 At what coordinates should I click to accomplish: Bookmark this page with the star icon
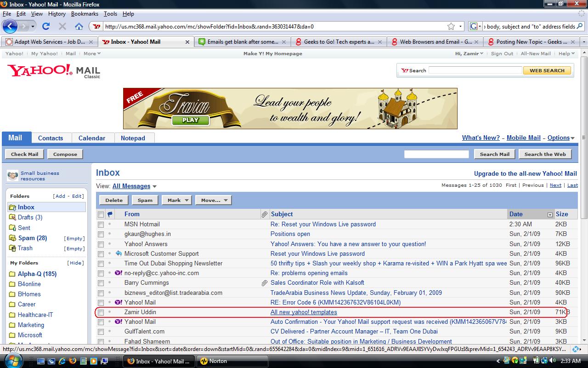[x=451, y=26]
